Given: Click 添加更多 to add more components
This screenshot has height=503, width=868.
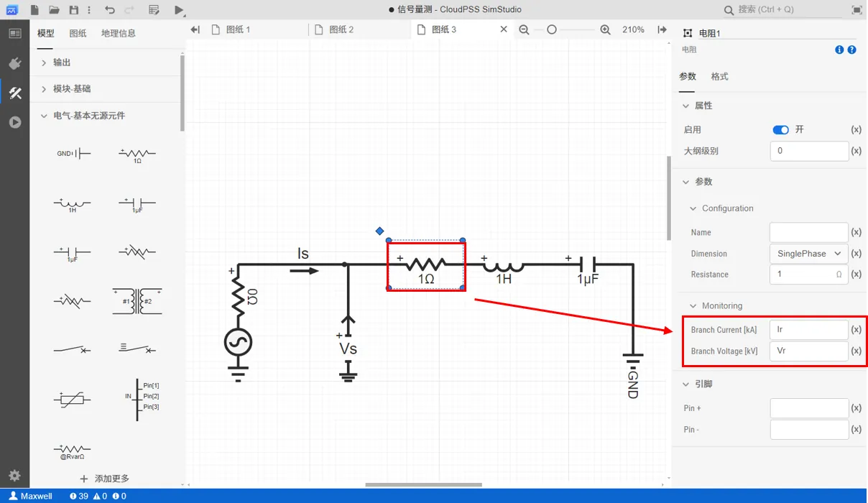Looking at the screenshot, I should pos(105,479).
